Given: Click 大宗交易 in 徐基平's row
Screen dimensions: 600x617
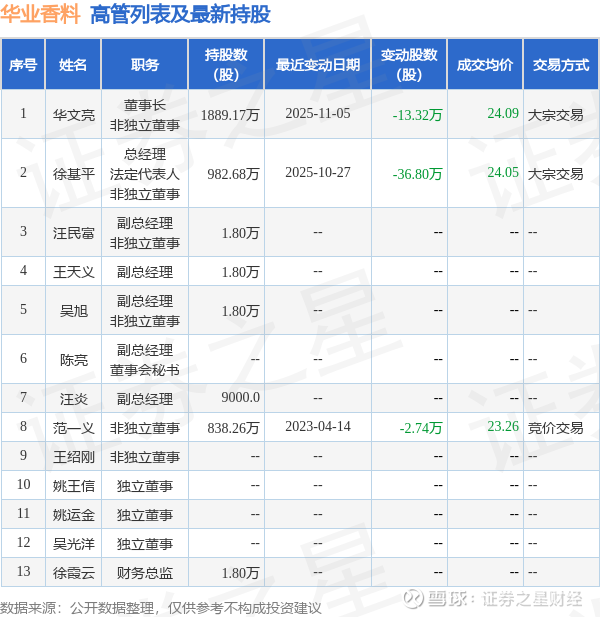Looking at the screenshot, I should point(555,174).
